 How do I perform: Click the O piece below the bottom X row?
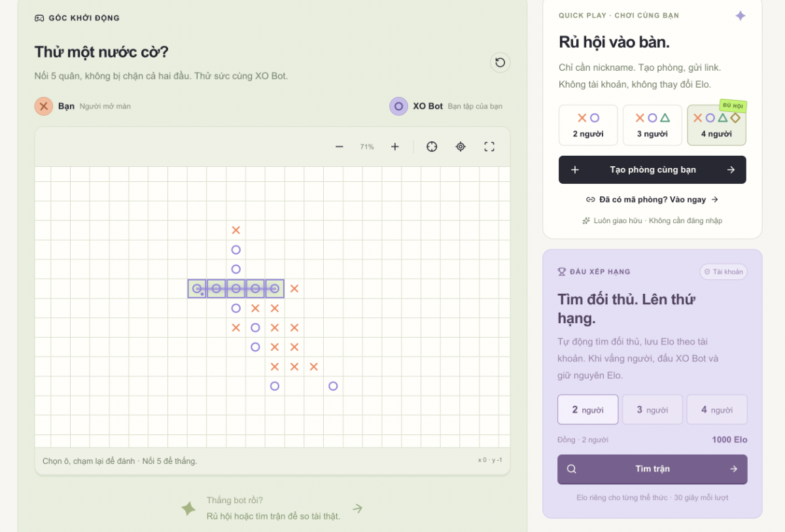pos(275,386)
